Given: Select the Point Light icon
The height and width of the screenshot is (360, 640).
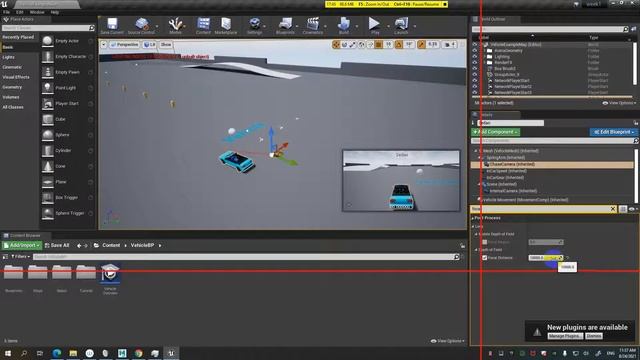Looking at the screenshot, I should [48, 88].
